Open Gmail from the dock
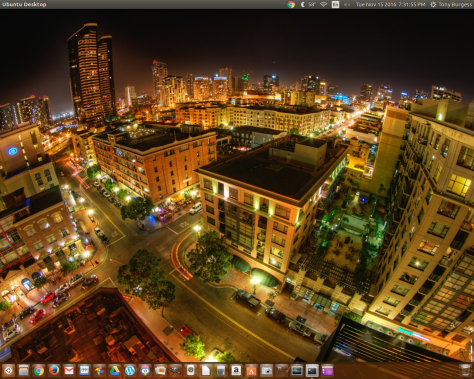The image size is (474, 379). (x=69, y=370)
